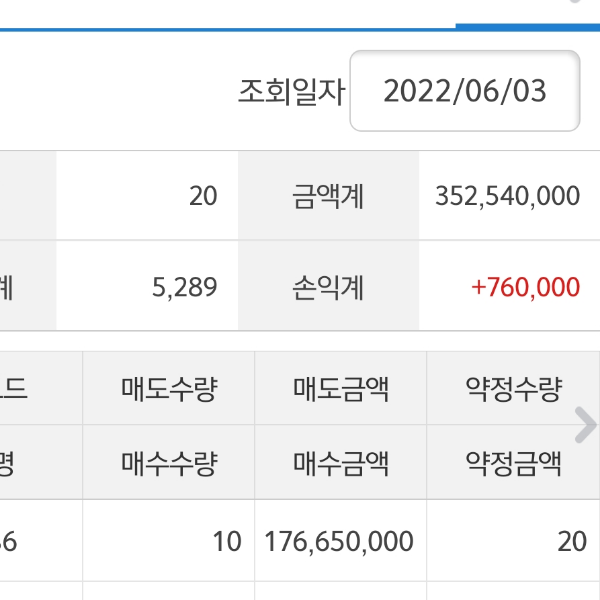Tap the 손익계 label cell
600x600 pixels.
pyautogui.click(x=328, y=287)
